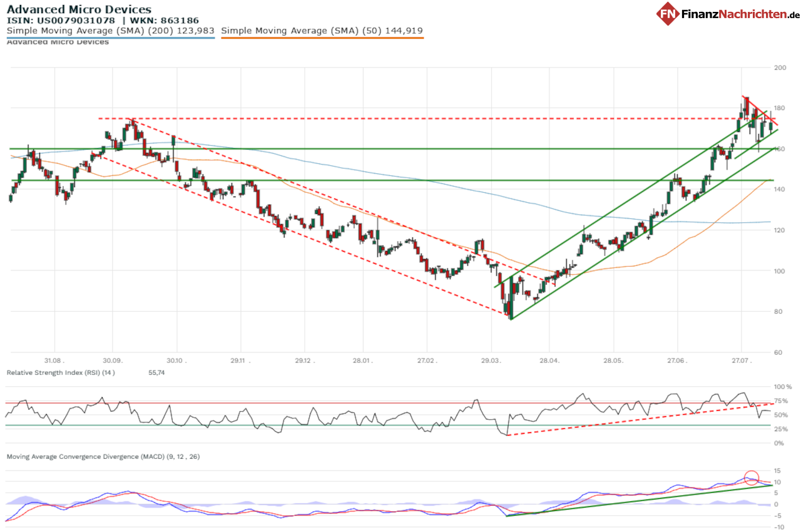801x532 pixels.
Task: Click the 30.09. date axis label
Action: pyautogui.click(x=113, y=361)
